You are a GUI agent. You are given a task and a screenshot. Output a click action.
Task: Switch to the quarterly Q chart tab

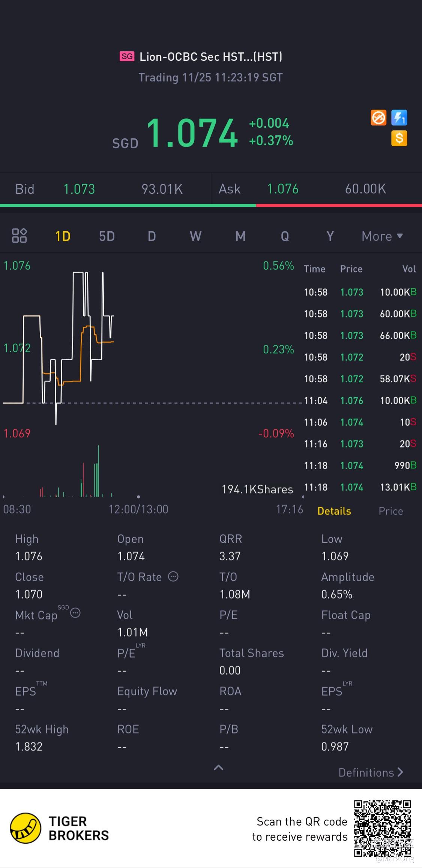pos(285,236)
